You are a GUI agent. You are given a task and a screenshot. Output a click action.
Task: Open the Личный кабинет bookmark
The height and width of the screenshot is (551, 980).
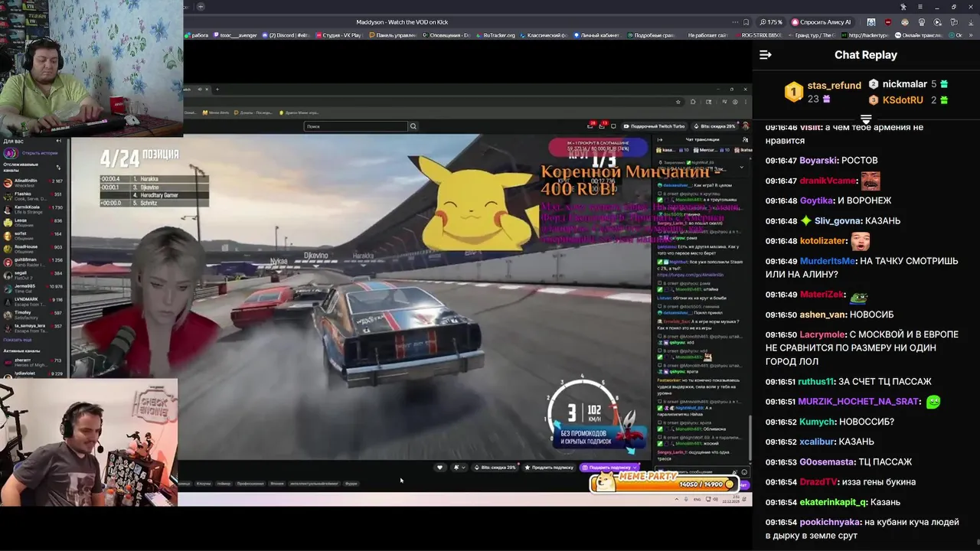point(599,35)
